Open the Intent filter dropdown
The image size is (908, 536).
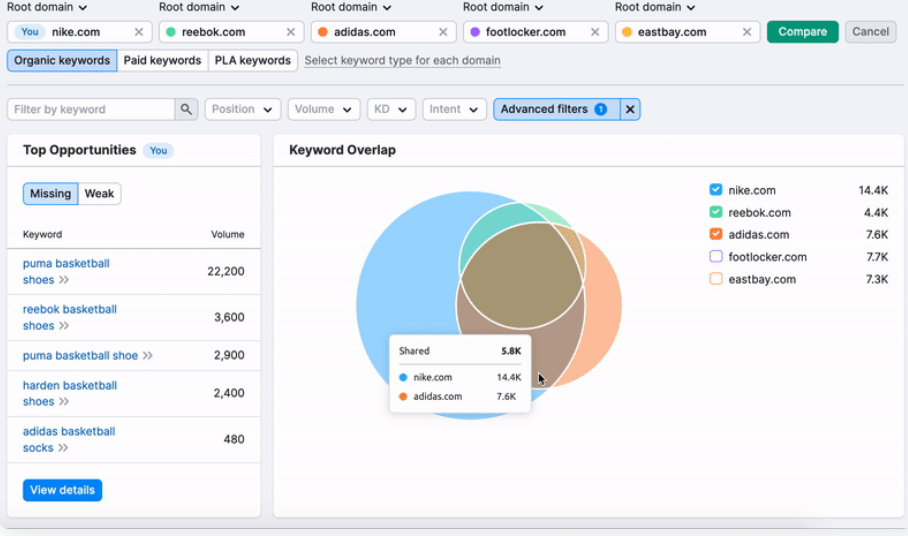[453, 109]
